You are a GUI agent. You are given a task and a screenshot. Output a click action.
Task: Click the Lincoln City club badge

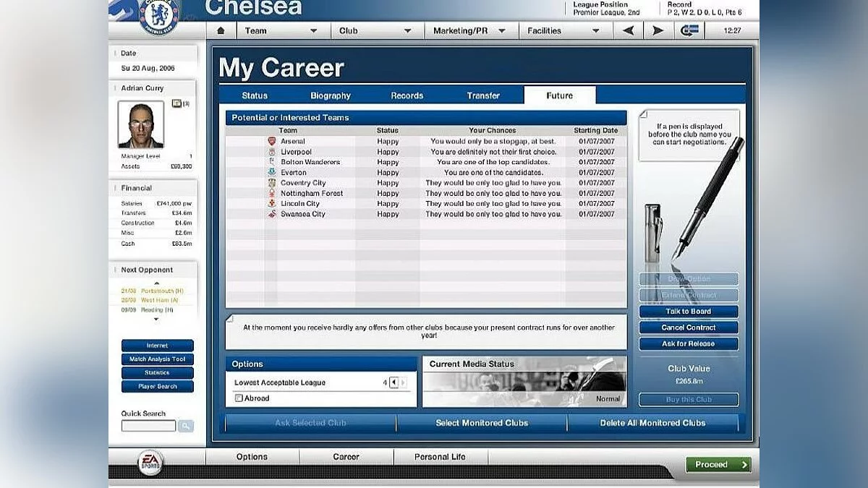pos(272,204)
